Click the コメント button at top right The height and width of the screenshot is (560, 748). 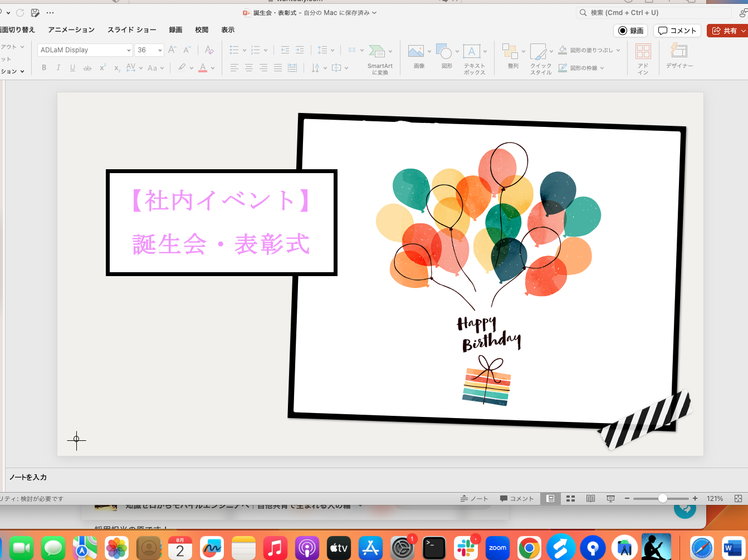677,31
